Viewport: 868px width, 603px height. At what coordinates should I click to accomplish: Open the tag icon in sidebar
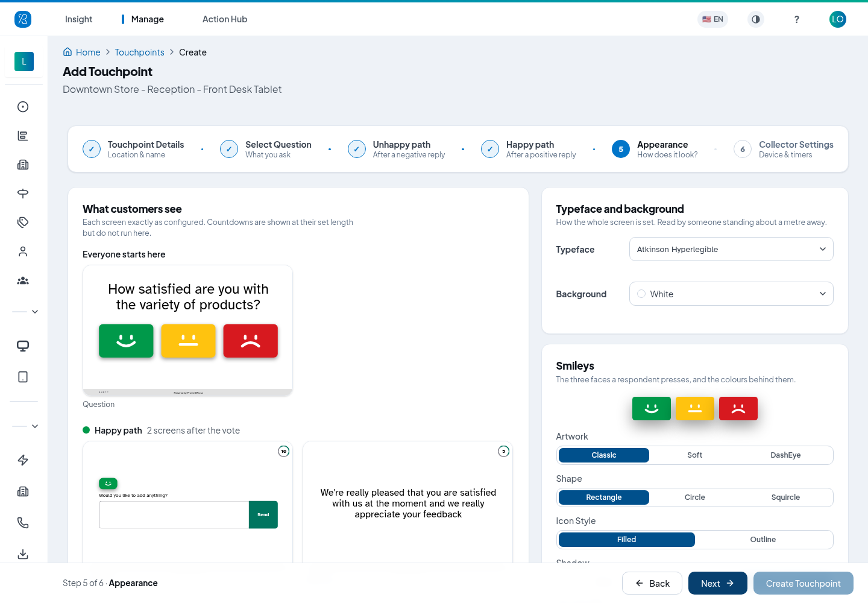click(23, 223)
